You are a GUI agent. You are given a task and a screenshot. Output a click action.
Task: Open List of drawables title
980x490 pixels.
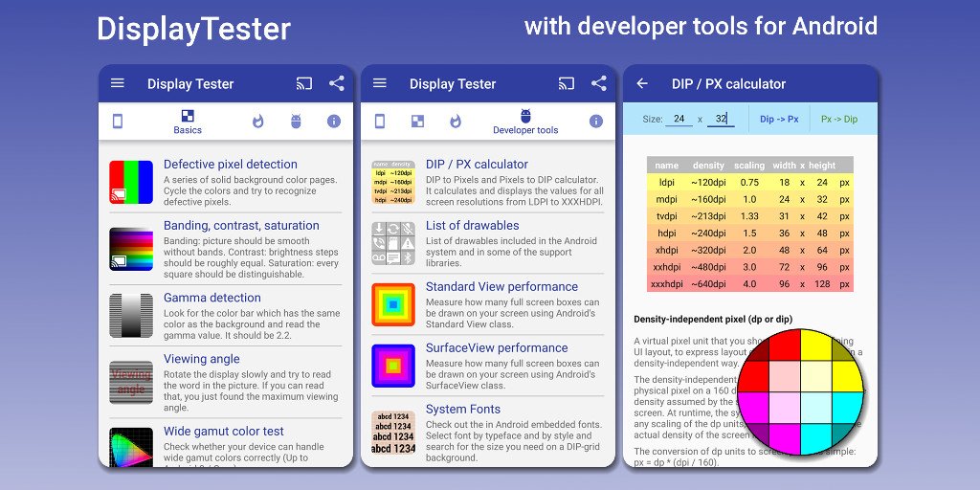click(473, 226)
